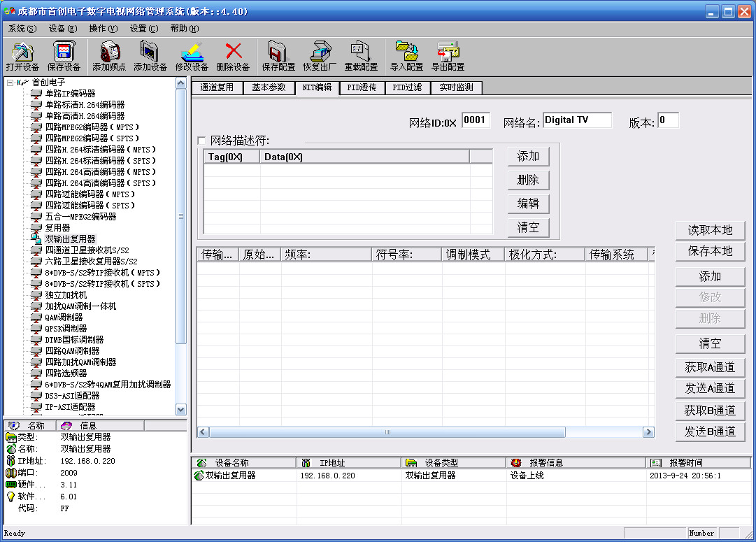Screen dimensions: 756x542
Task: Open the 系统(S) menu
Action: [22, 29]
